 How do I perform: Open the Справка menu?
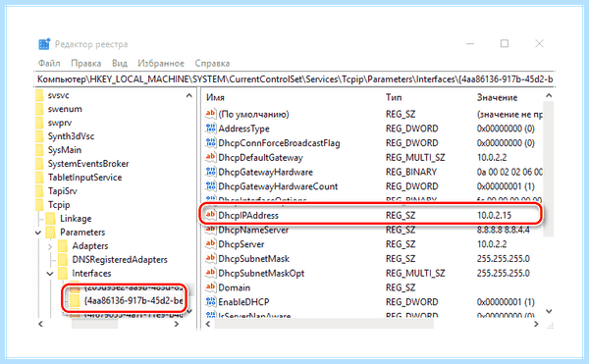tap(212, 63)
